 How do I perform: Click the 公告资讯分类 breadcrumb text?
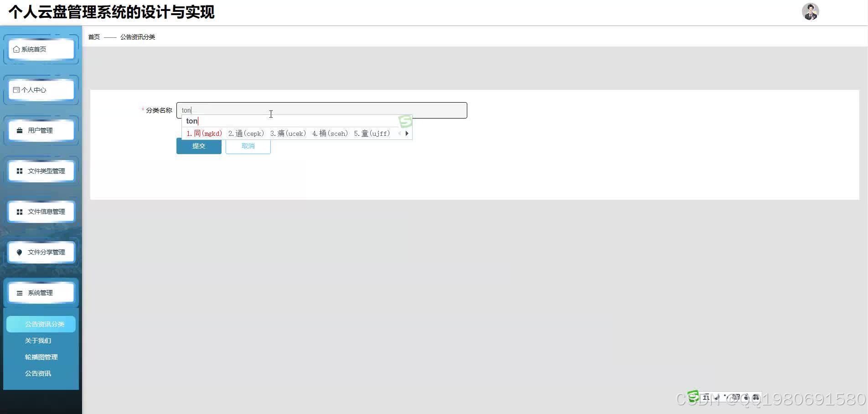[x=138, y=37]
